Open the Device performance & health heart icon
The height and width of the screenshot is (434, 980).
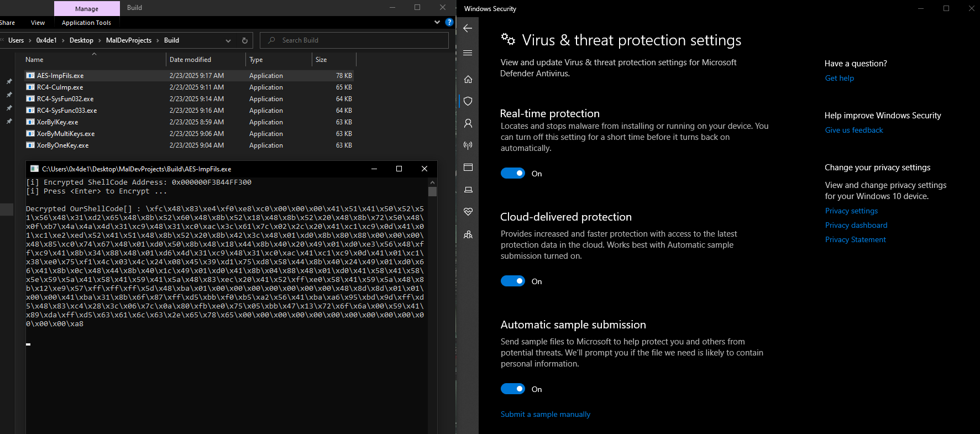[x=468, y=212]
